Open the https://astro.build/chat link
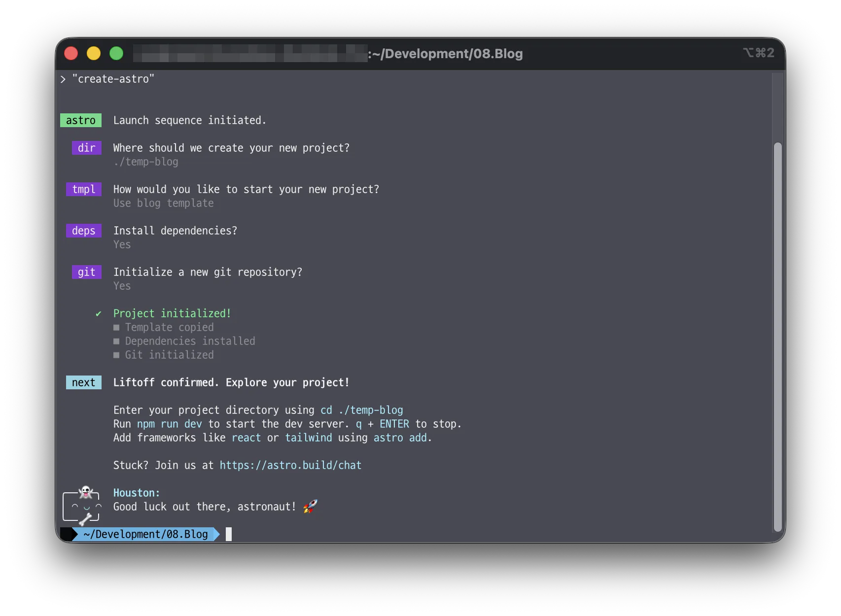 [290, 465]
